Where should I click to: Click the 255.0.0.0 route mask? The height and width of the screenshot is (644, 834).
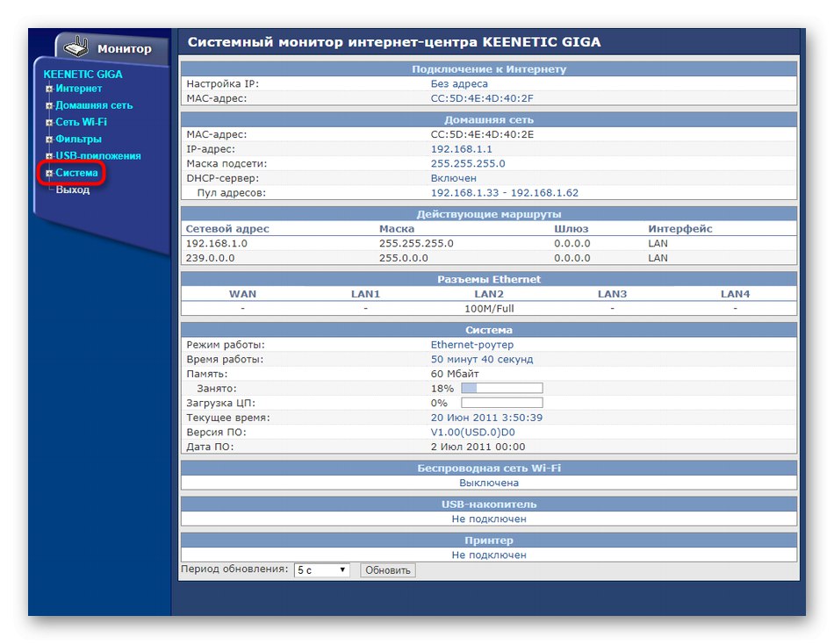click(403, 258)
